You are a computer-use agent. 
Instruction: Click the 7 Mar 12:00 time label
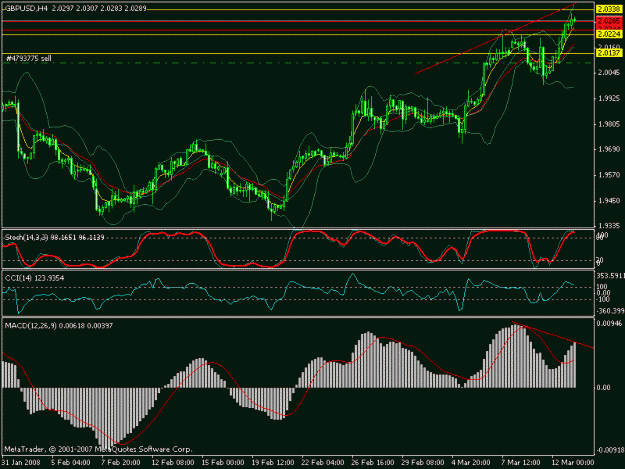pyautogui.click(x=521, y=462)
